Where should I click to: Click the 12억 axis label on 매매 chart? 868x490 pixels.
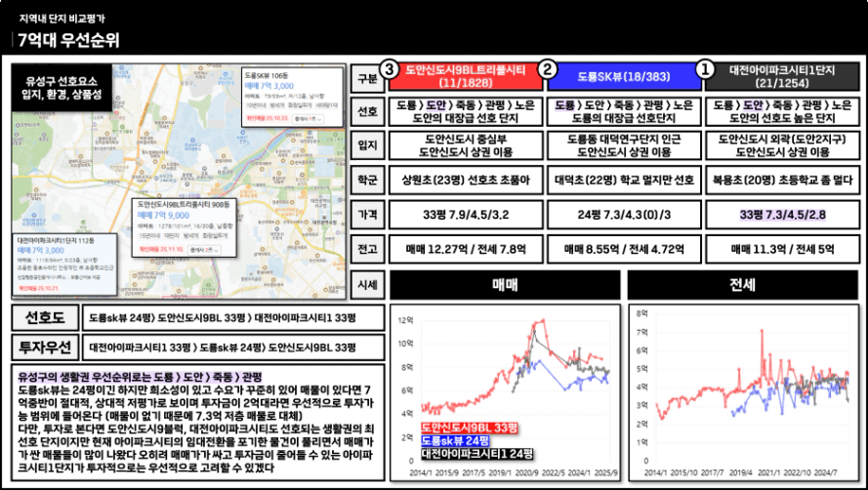coord(406,320)
